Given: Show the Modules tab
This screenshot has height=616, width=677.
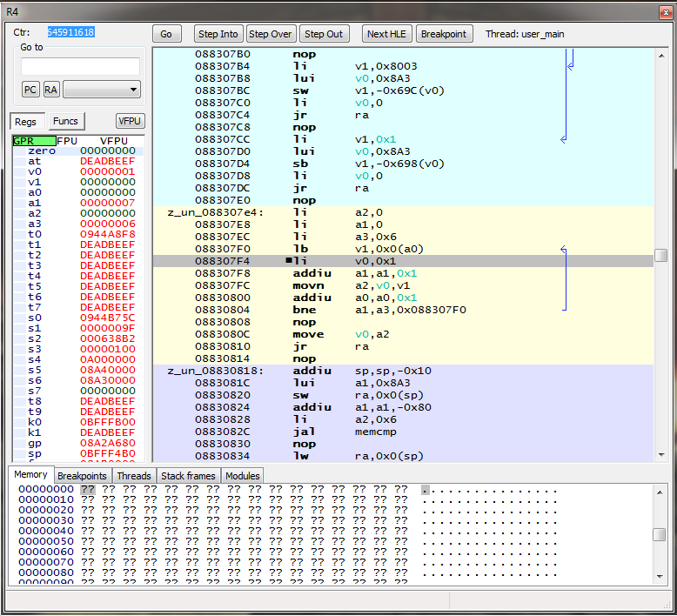Looking at the screenshot, I should click(242, 476).
